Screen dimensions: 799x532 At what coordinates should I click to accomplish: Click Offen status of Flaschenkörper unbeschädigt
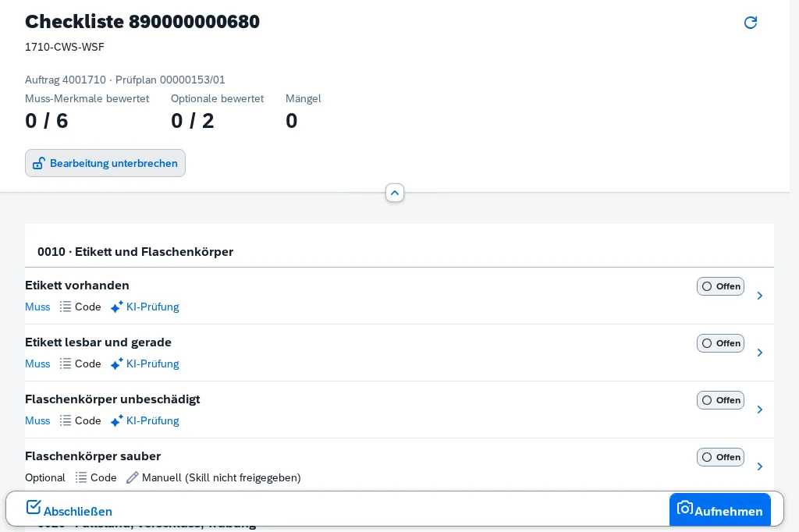(x=720, y=400)
